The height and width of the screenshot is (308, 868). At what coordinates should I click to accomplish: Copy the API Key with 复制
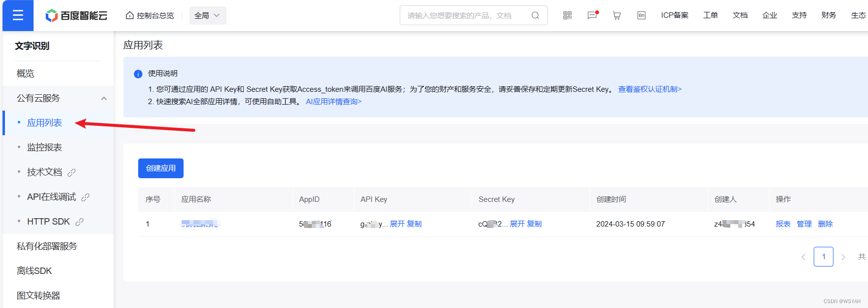coord(415,224)
